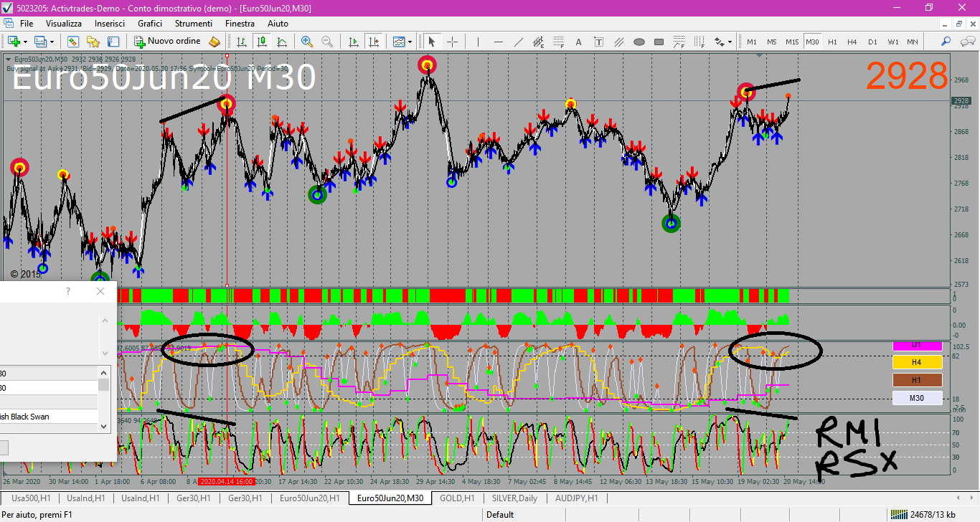Screen dimensions: 980x522
Task: Click the yellow H4 legend swatch
Action: click(917, 362)
